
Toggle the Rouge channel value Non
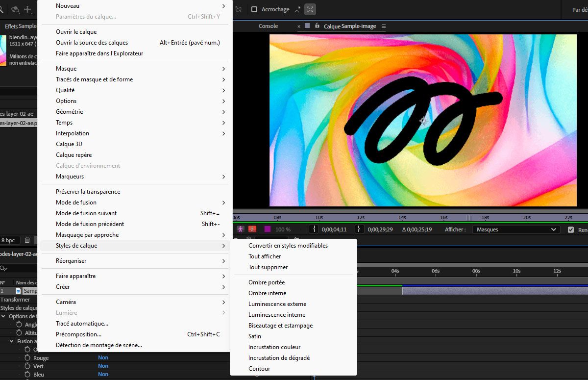[x=103, y=358]
